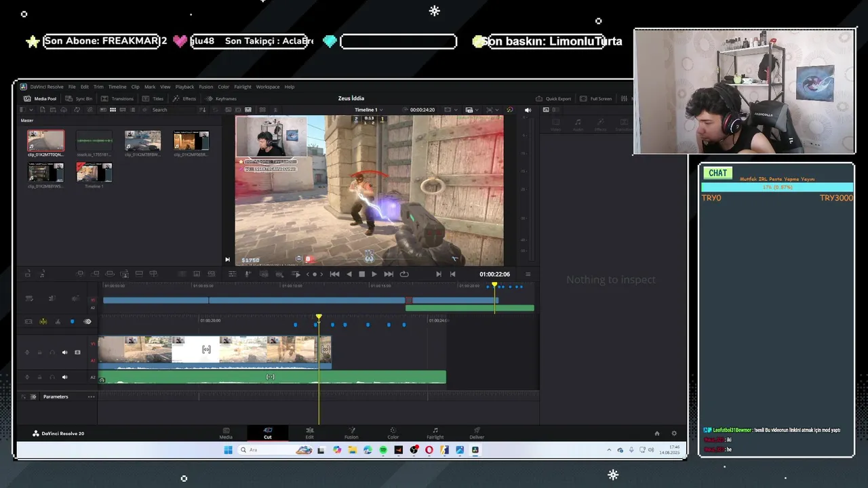This screenshot has width=868, height=488.
Task: Toggle viewer audio mute speaker
Action: 528,110
